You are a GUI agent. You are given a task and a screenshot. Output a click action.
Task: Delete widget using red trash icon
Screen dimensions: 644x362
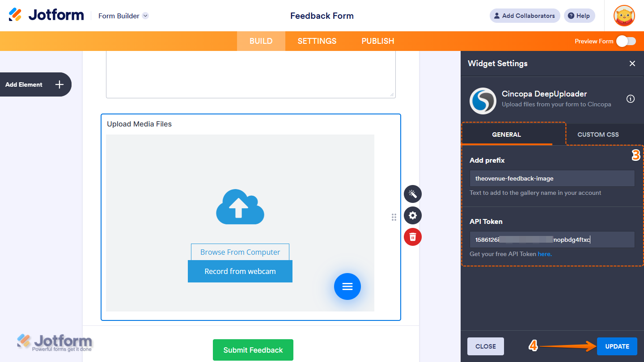[x=412, y=237]
